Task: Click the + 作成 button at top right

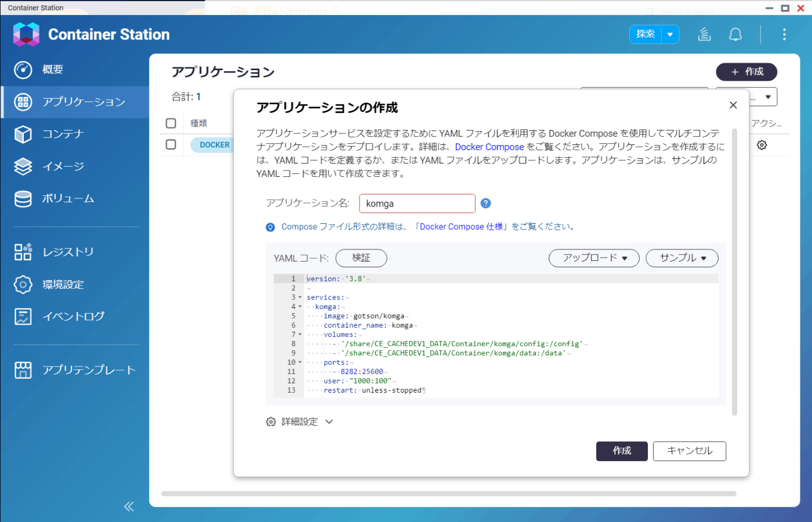Action: pos(746,72)
